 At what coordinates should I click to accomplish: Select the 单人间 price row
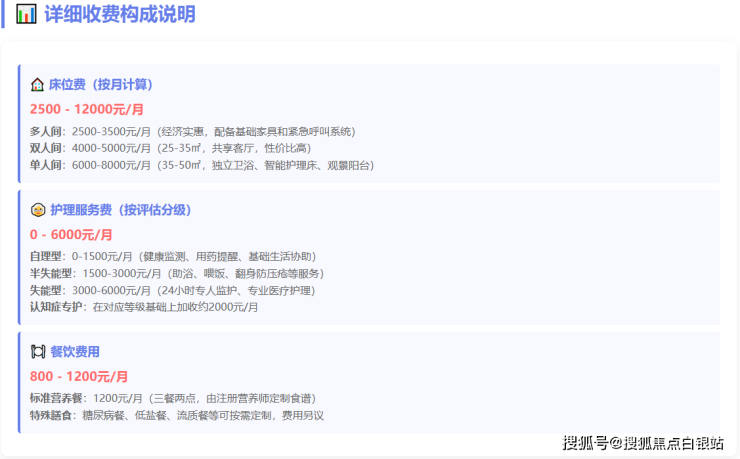click(202, 165)
